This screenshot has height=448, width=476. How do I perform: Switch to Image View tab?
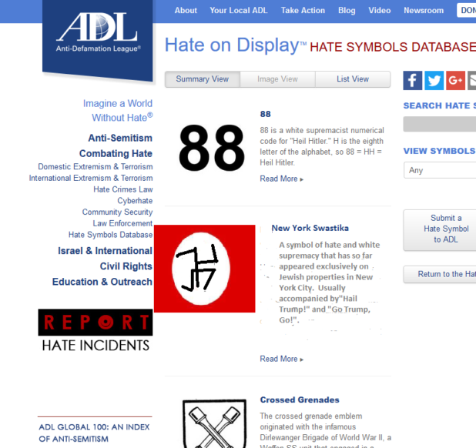[277, 79]
